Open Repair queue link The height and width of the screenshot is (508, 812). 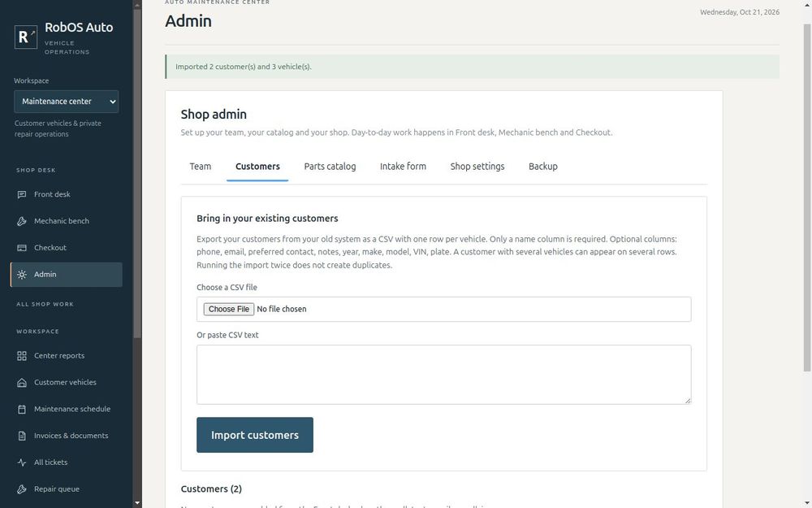click(x=67, y=488)
